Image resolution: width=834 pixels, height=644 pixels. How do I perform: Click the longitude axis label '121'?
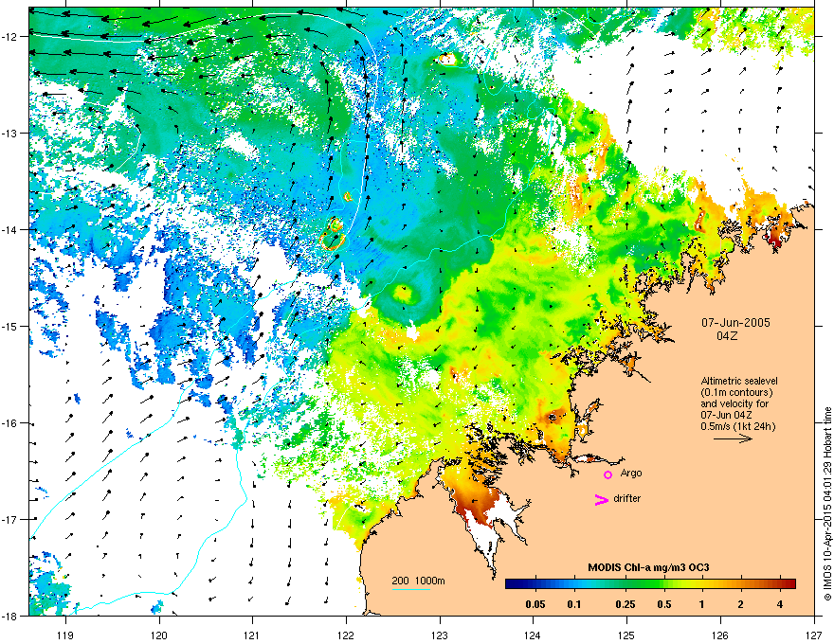(x=252, y=635)
